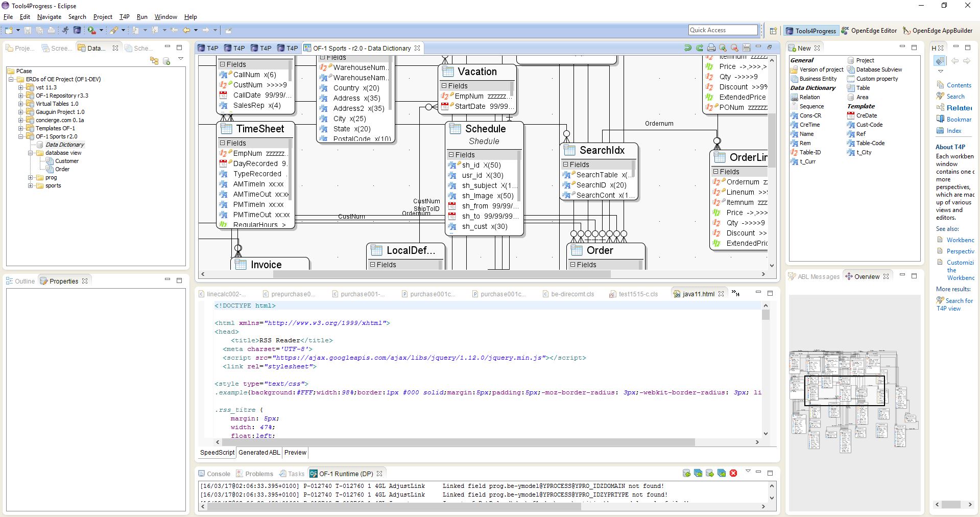Click the print icon in diagram toolbar
Image resolution: width=980 pixels, height=517 pixels.
(711, 48)
